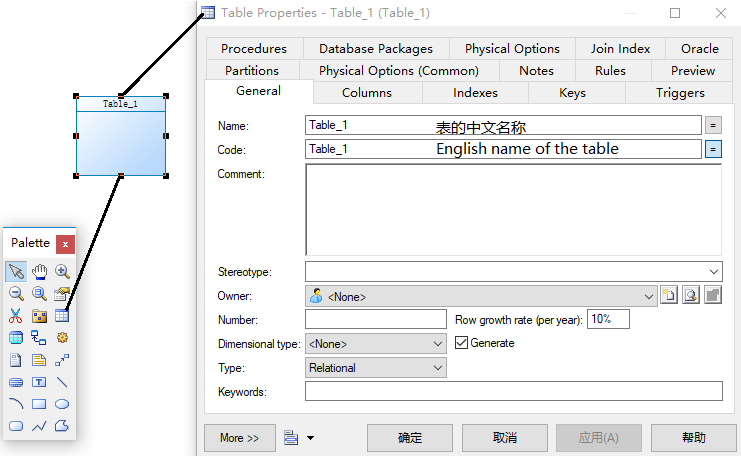Click the Pointer arrow tool
This screenshot has height=456, width=741.
(16, 271)
